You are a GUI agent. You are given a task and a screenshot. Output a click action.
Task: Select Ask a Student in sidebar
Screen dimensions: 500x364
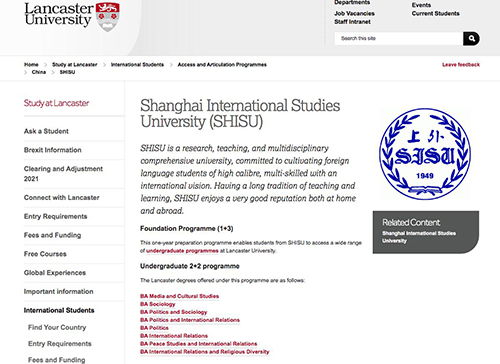(46, 131)
